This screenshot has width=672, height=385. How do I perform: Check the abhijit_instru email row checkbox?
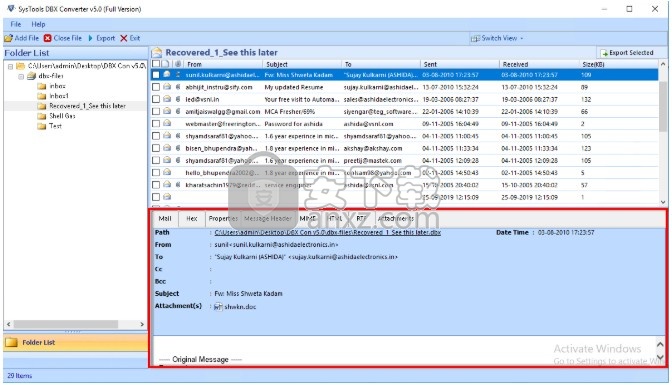coord(156,87)
